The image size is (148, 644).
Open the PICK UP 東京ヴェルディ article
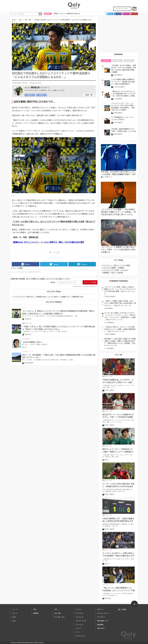pyautogui.click(x=118, y=451)
